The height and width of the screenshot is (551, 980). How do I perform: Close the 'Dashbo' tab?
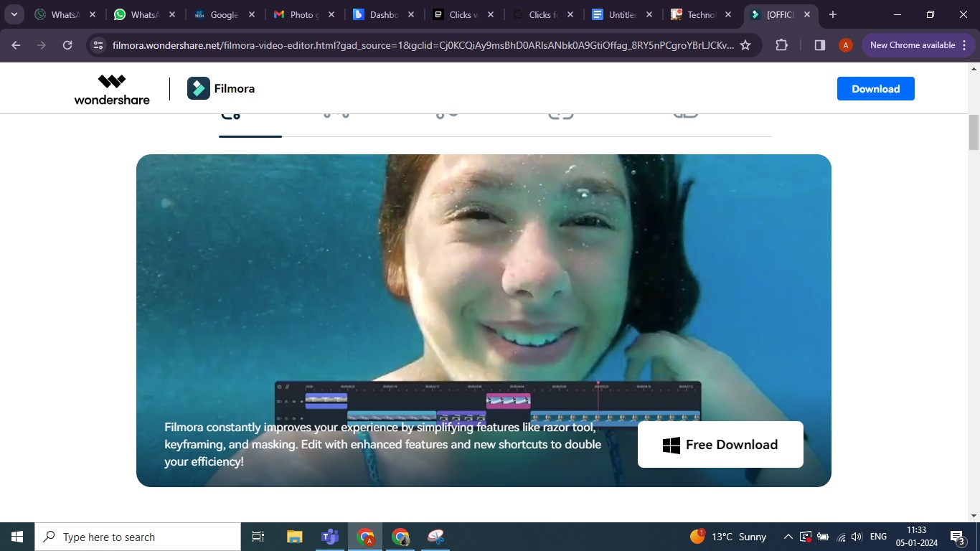[x=410, y=14]
